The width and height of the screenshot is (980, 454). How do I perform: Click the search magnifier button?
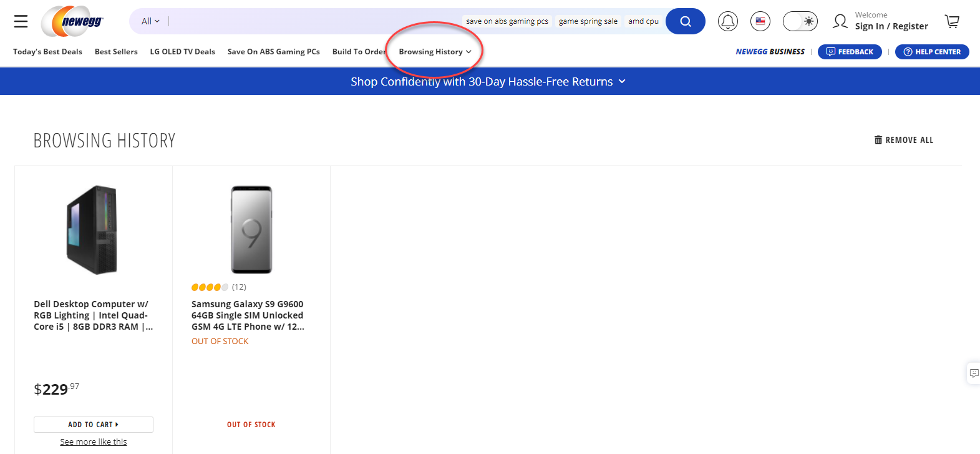685,21
